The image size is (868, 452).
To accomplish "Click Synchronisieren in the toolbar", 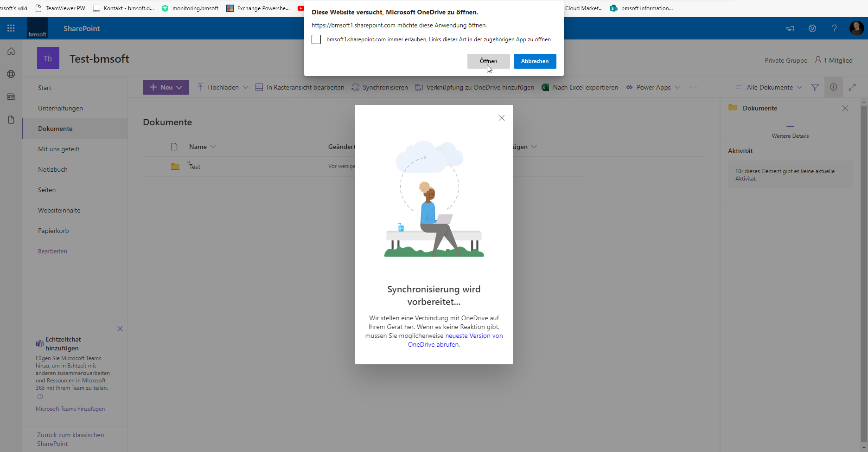I will pos(380,87).
